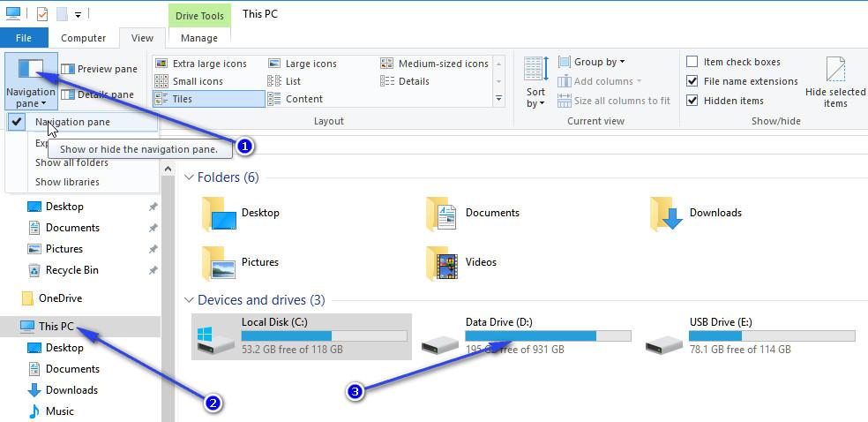Collapse the Folders (6) group

(x=190, y=177)
